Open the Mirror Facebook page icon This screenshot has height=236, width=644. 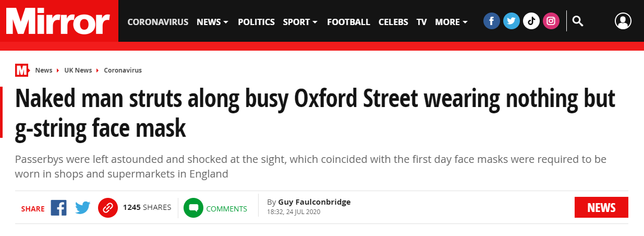coord(492,21)
